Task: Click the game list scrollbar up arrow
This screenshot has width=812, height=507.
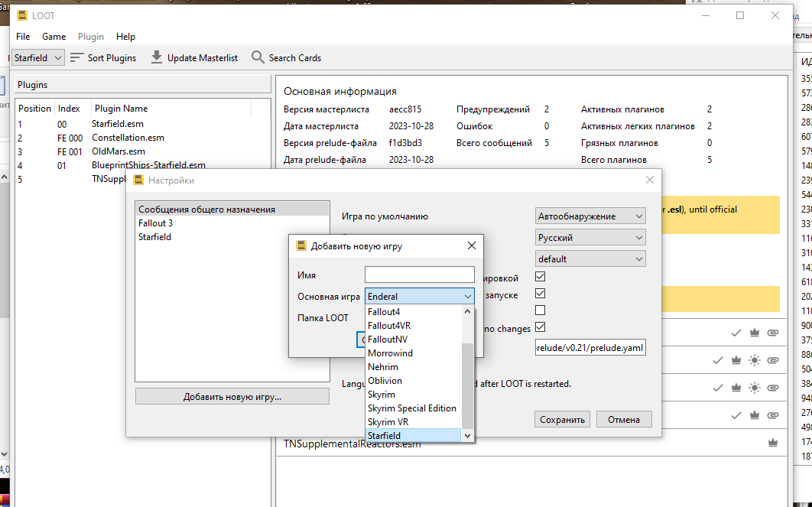Action: [x=467, y=312]
